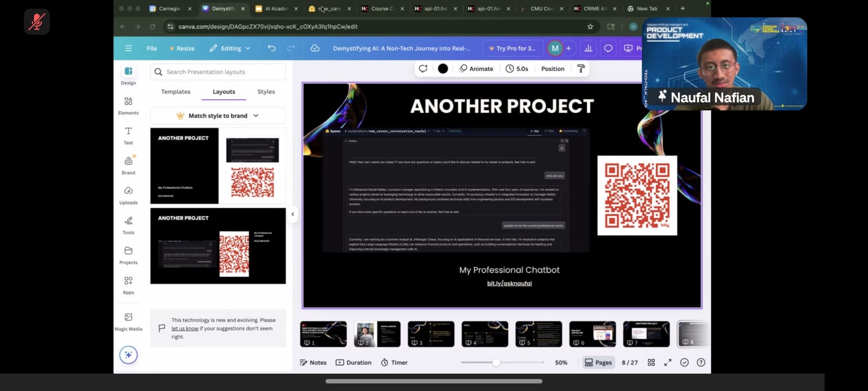The image size is (868, 391).
Task: Click the QR code on the slide
Action: (x=637, y=195)
